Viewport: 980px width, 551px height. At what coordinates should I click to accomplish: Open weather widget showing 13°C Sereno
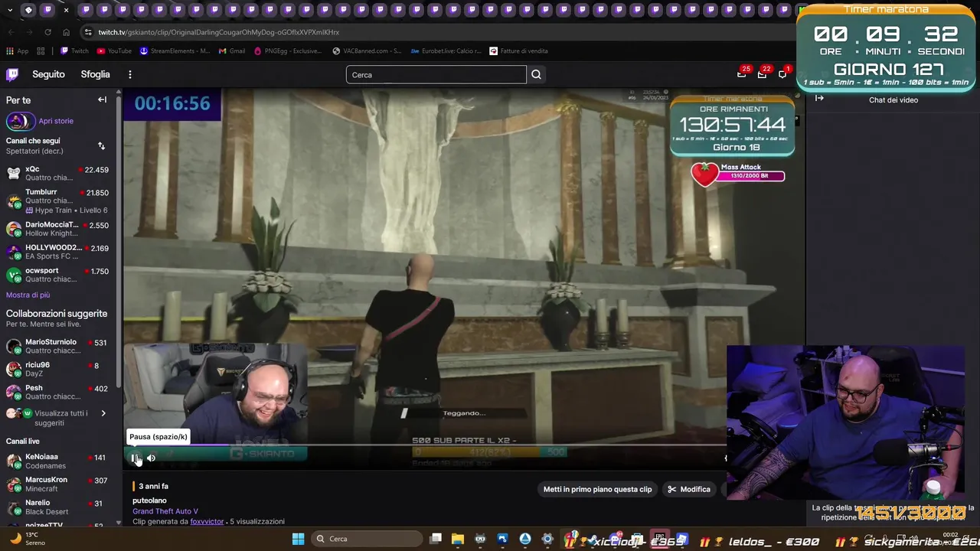pyautogui.click(x=27, y=539)
